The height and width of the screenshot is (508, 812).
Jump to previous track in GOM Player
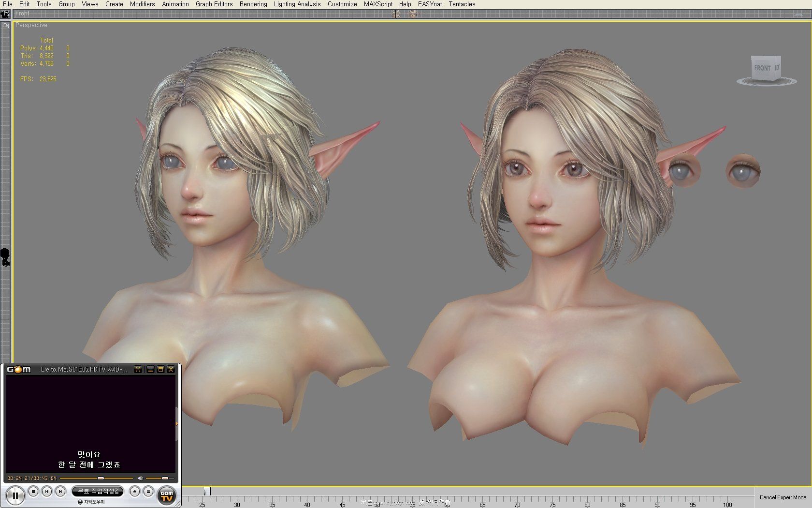click(47, 492)
